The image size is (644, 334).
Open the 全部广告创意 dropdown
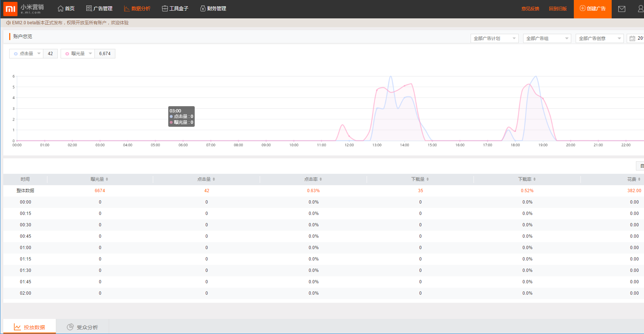click(x=599, y=39)
